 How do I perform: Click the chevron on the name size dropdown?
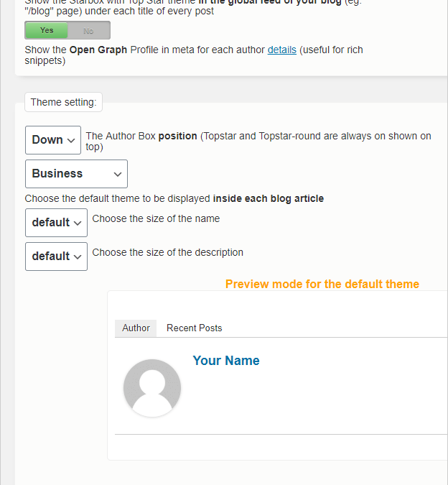[x=78, y=223]
